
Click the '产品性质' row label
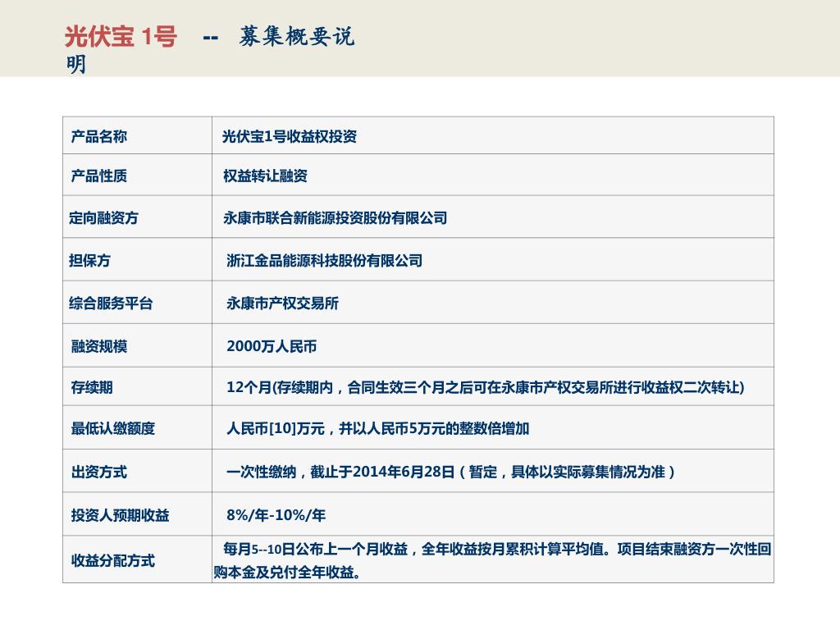[x=99, y=176]
